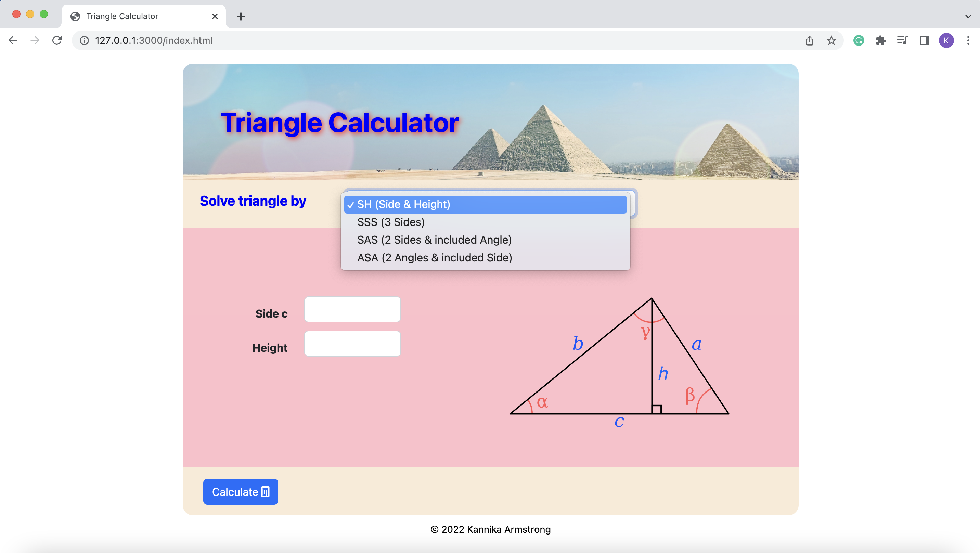Click the back navigation arrow
This screenshot has width=980, height=553.
[13, 40]
